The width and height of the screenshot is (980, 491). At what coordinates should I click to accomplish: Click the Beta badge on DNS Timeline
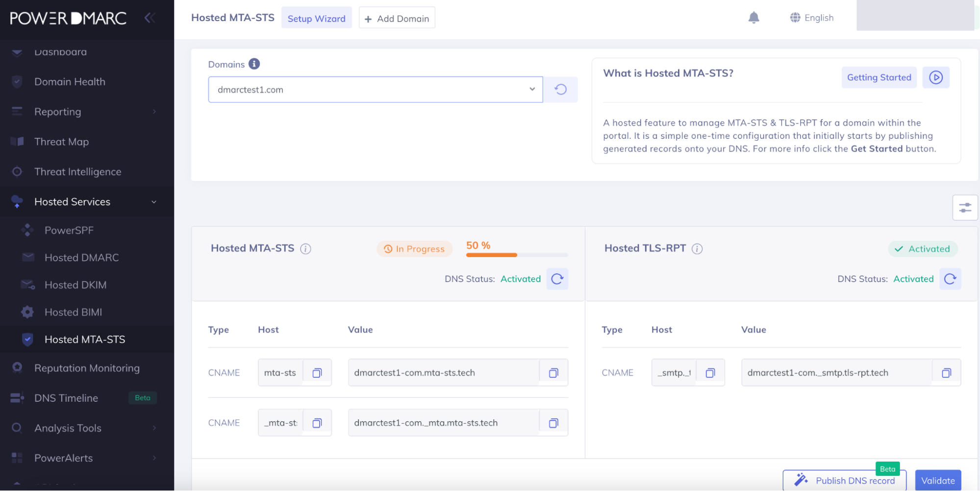click(x=143, y=398)
